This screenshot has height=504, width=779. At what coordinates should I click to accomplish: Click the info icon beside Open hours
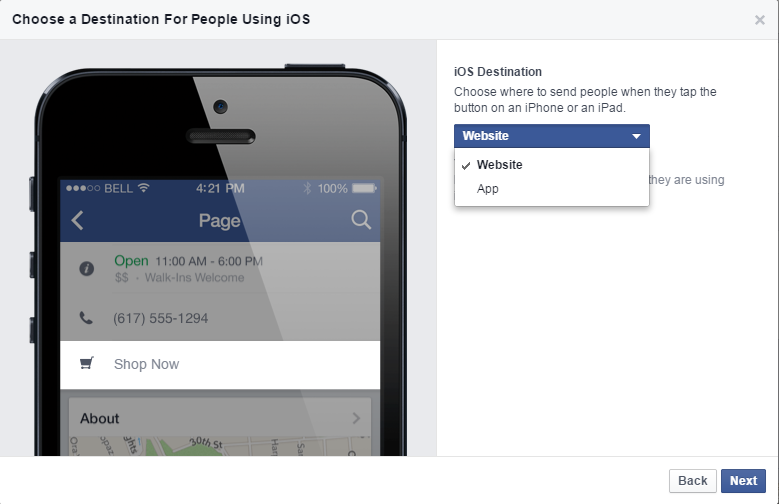point(86,269)
